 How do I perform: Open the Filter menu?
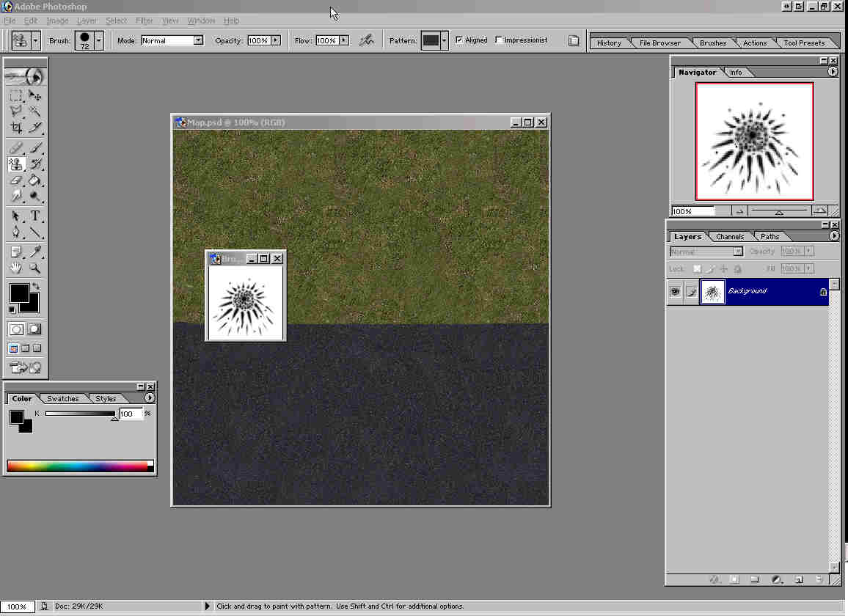[x=145, y=21]
